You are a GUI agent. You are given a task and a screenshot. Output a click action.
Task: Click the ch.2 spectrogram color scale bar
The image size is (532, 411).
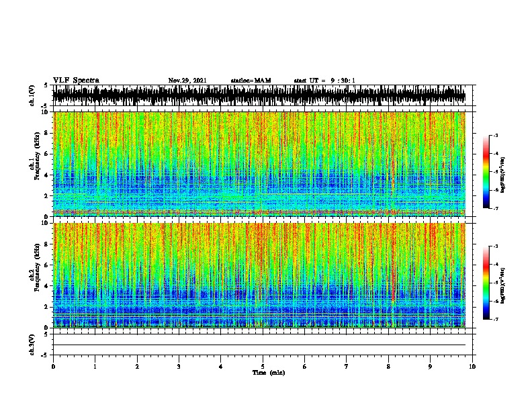click(x=486, y=283)
